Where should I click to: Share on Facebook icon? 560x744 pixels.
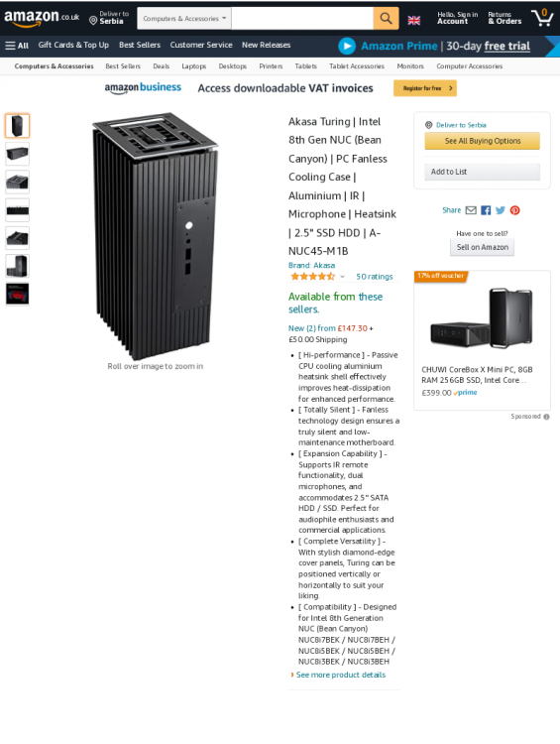click(486, 210)
